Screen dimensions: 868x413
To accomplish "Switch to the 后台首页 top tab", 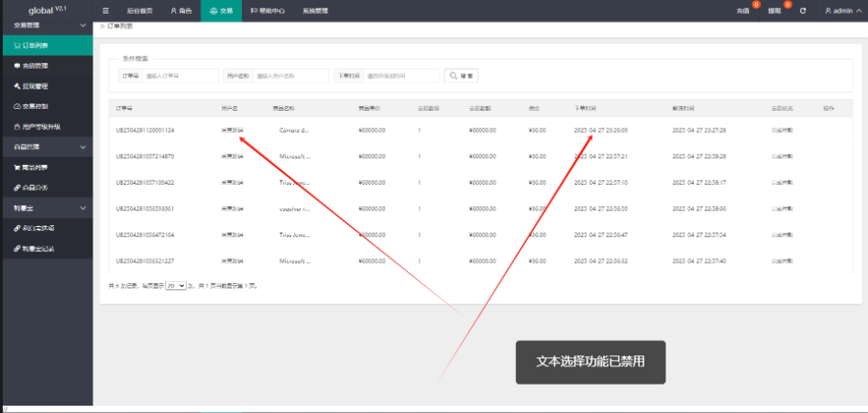I will [138, 11].
